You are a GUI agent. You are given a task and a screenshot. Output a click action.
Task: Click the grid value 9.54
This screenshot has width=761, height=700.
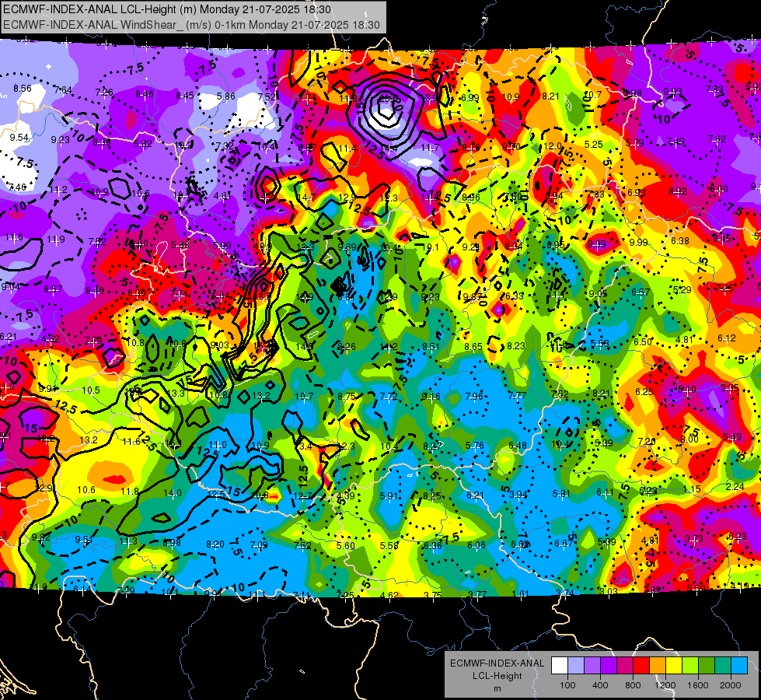tap(19, 138)
